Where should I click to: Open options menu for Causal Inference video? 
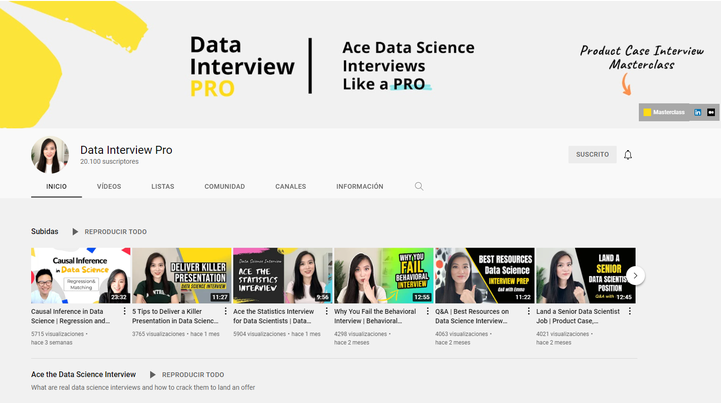click(124, 311)
